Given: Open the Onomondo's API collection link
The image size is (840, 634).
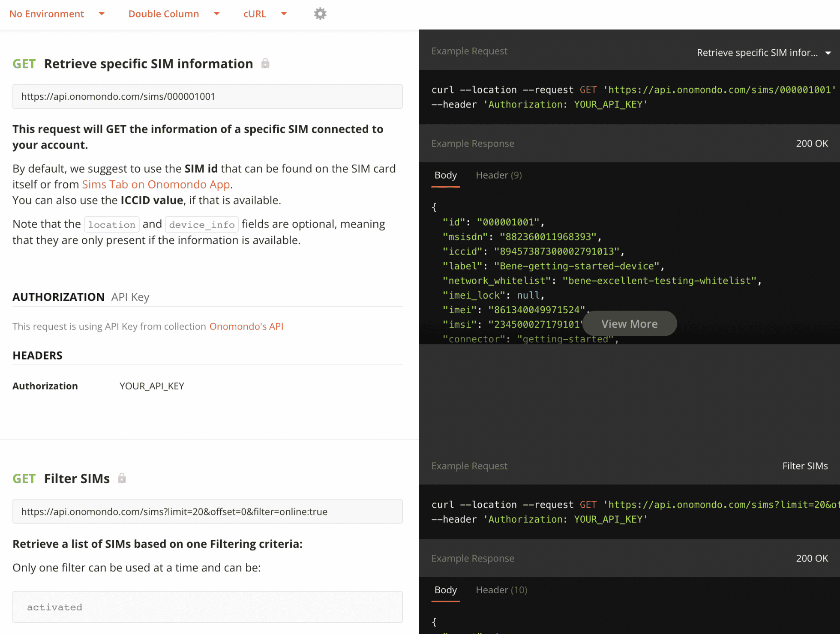Looking at the screenshot, I should (x=246, y=326).
